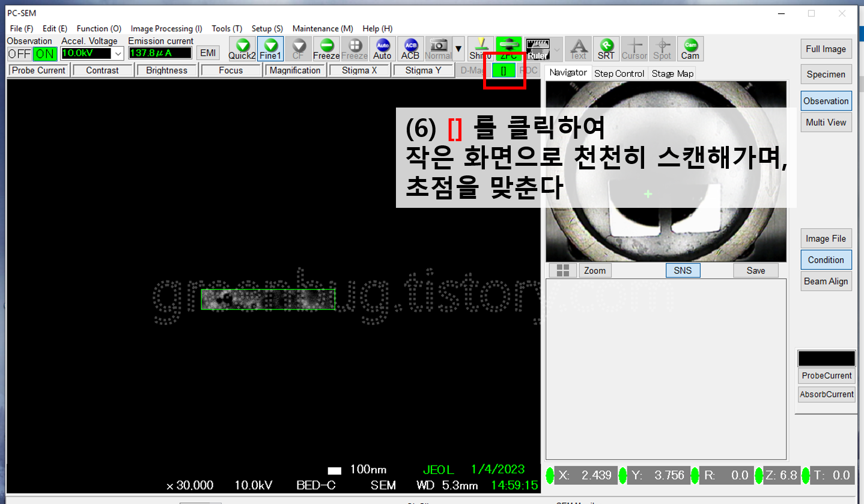The width and height of the screenshot is (864, 504).
Task: Click the ProbeCurrent button
Action: point(827,375)
